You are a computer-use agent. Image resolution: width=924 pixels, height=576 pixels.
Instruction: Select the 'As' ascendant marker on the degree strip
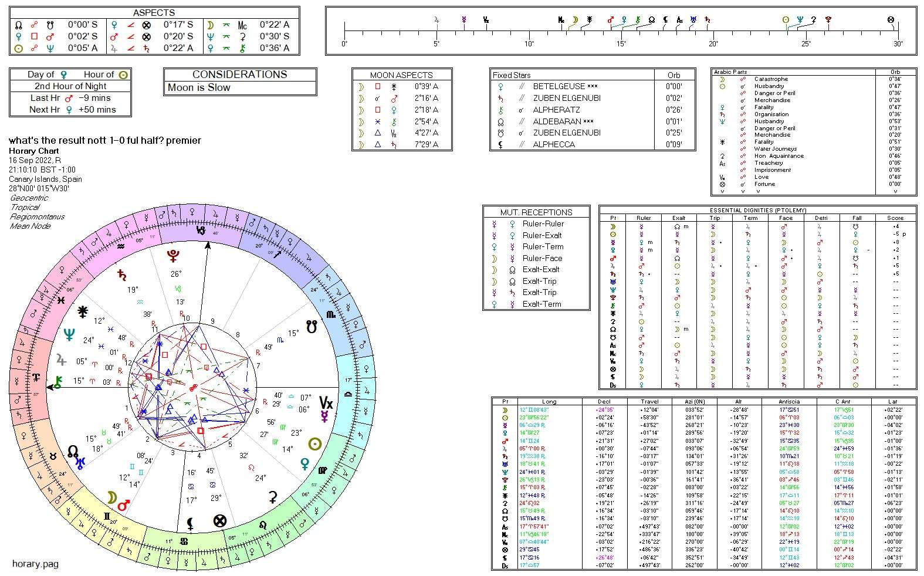679,20
